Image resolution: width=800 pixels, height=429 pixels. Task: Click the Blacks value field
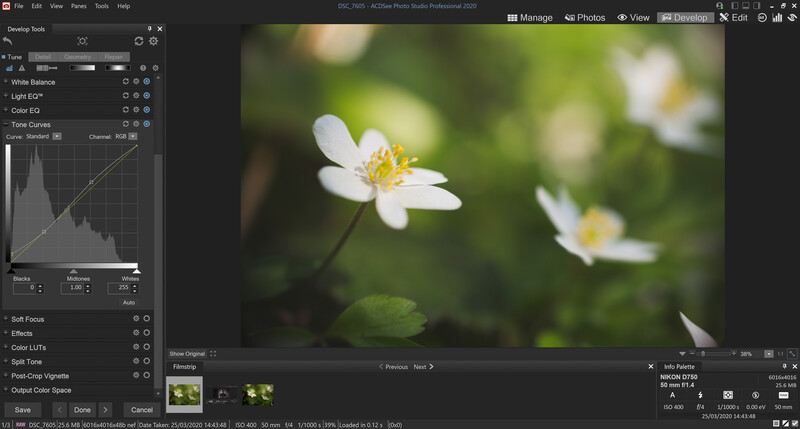click(x=24, y=288)
